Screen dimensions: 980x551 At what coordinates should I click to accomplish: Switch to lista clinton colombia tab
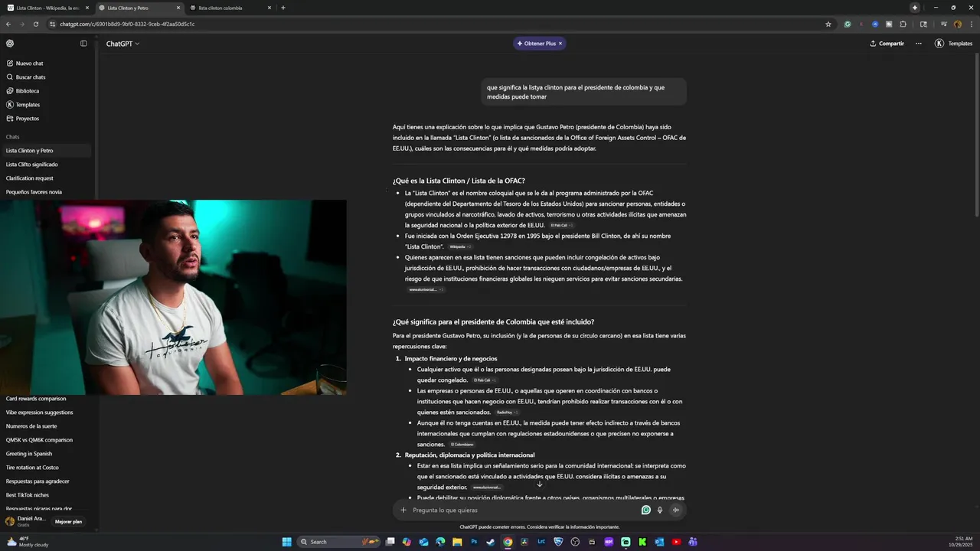[231, 8]
